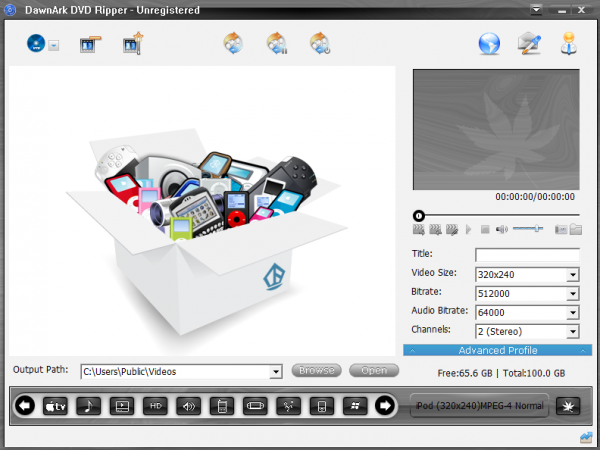Viewport: 600px width, 450px height.
Task: Click the preview seek bar handle
Action: coord(419,216)
